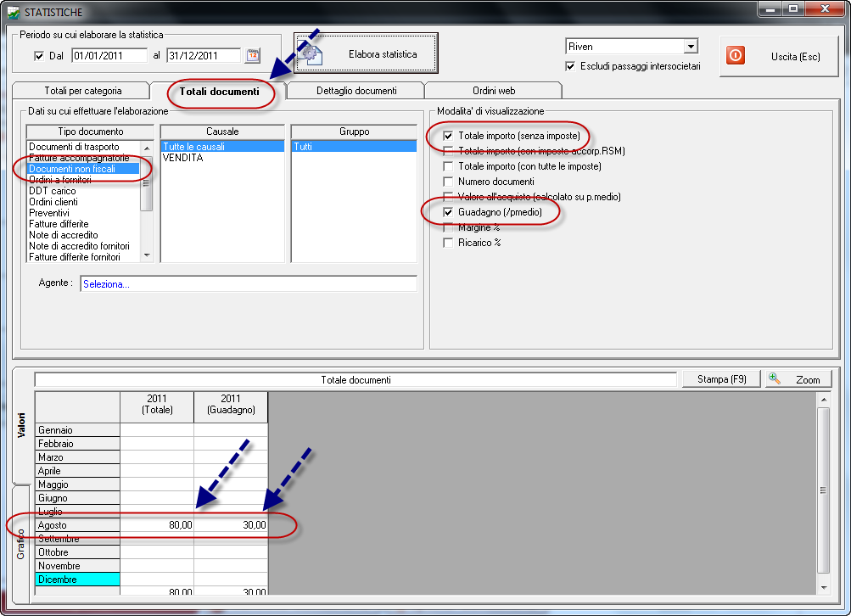851x616 pixels.
Task: Select VENDITA in Causale list
Action: click(x=222, y=158)
